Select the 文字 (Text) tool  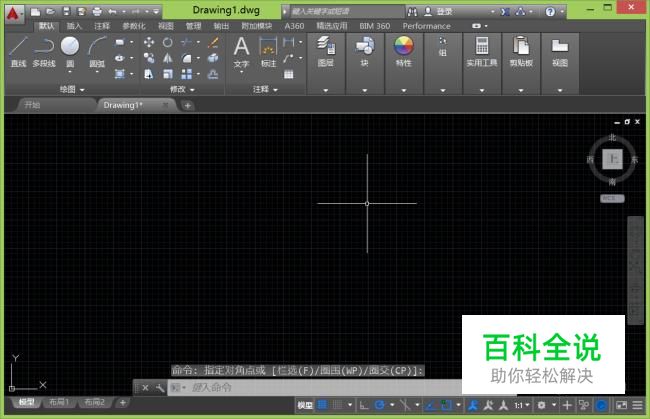(x=241, y=52)
